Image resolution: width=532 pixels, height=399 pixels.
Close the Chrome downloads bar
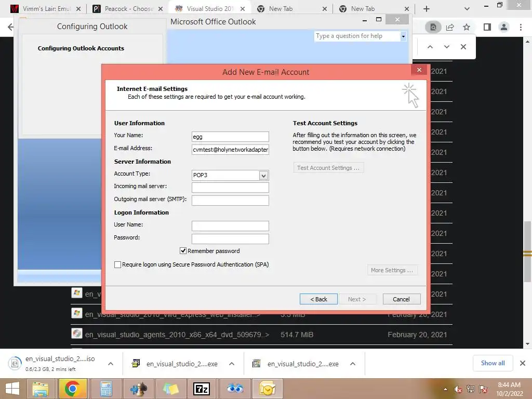point(523,363)
